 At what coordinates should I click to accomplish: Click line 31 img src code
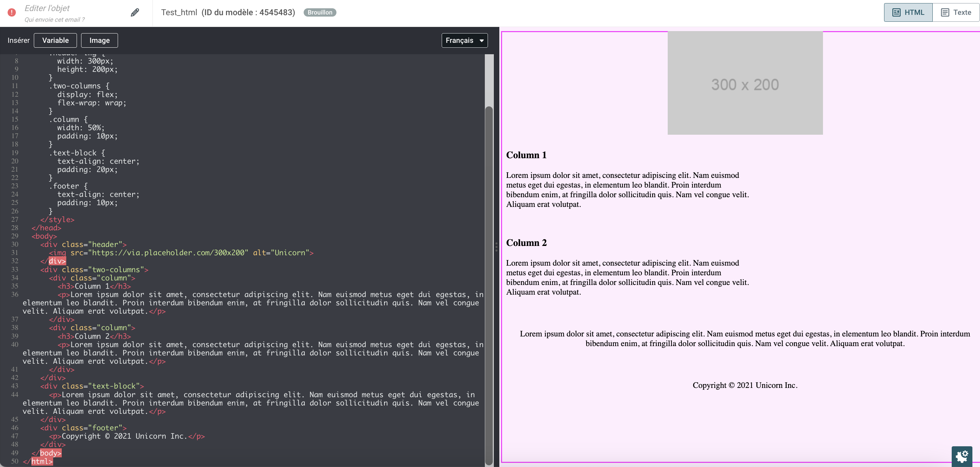[x=181, y=252]
